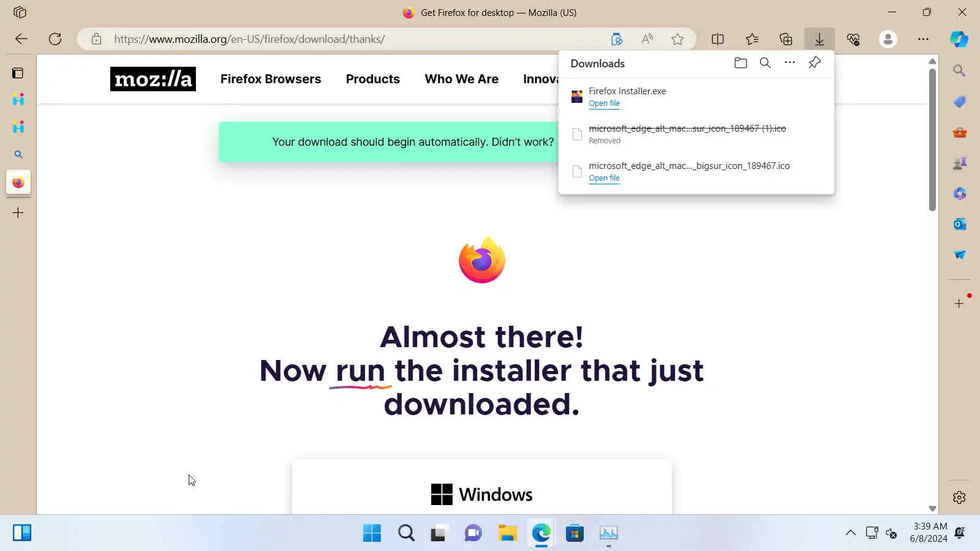Image resolution: width=980 pixels, height=551 pixels.
Task: Open sidebar Outlook icon
Action: tap(959, 224)
